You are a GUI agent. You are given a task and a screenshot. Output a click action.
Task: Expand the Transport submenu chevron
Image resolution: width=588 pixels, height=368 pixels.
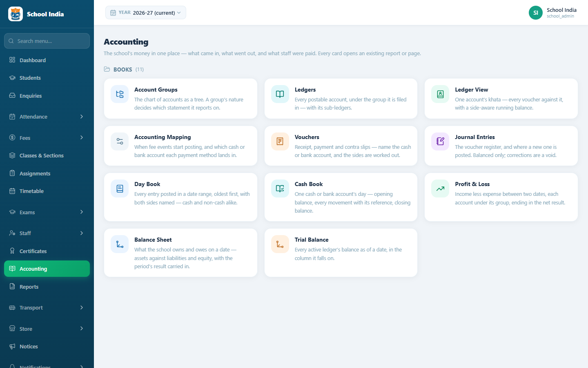[x=82, y=307]
